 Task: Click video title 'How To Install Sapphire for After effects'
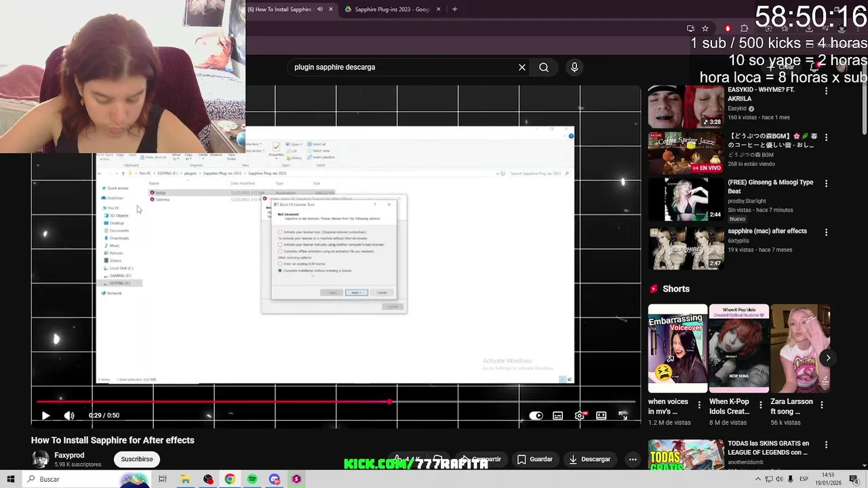pos(113,440)
